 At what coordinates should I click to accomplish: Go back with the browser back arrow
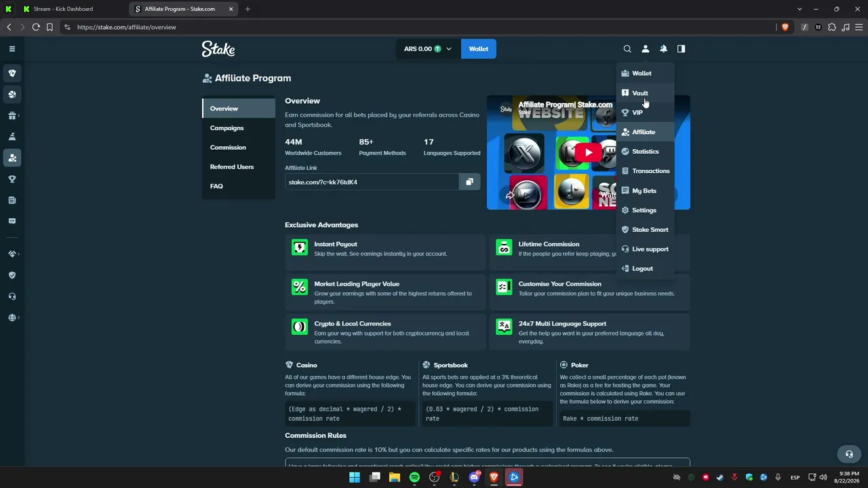click(x=9, y=27)
